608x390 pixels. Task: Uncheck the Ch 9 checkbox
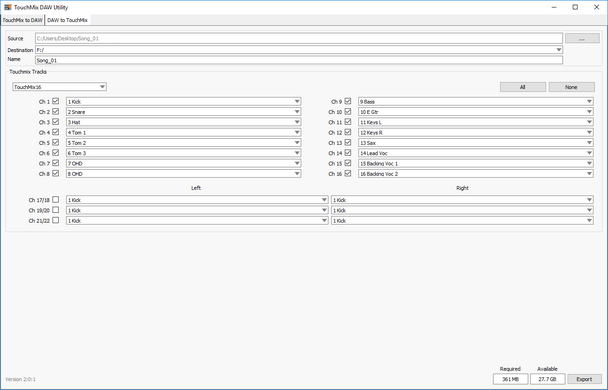(x=348, y=101)
